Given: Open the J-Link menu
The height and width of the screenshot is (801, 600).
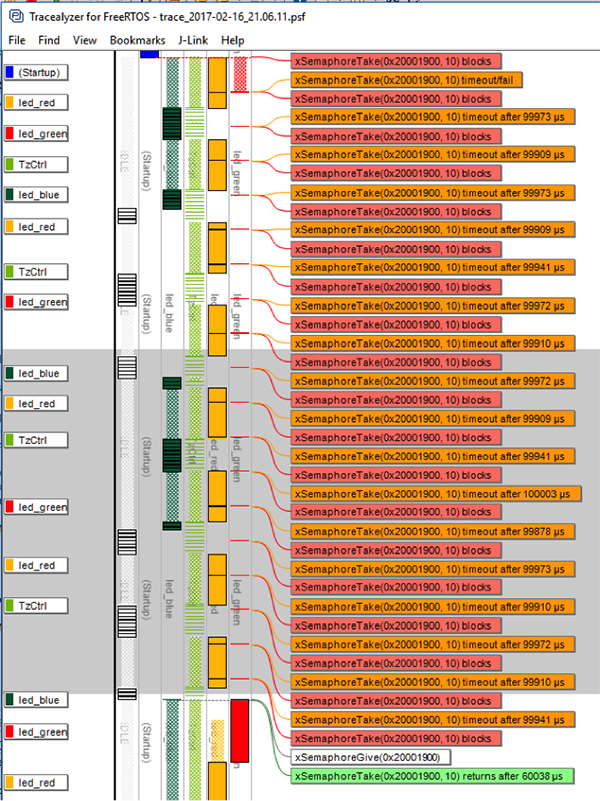Looking at the screenshot, I should tap(194, 40).
